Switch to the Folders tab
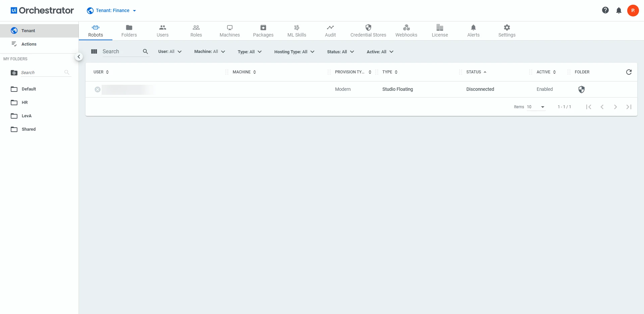Image resolution: width=644 pixels, height=314 pixels. tap(129, 31)
